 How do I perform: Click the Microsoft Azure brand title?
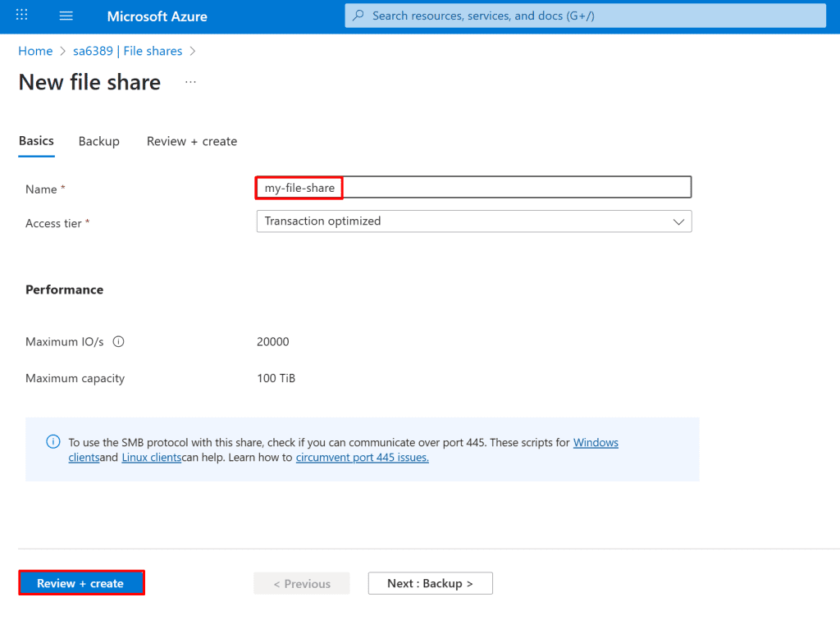pos(157,16)
